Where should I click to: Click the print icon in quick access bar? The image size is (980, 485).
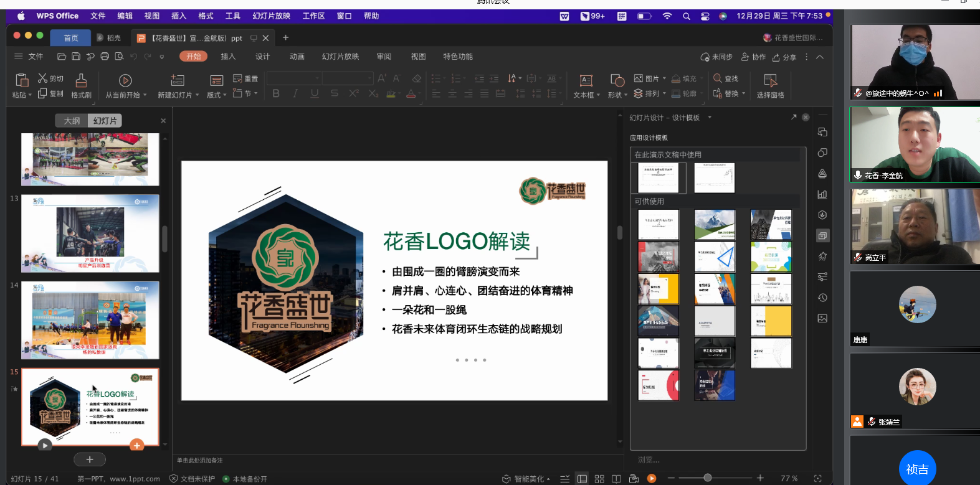(x=105, y=57)
